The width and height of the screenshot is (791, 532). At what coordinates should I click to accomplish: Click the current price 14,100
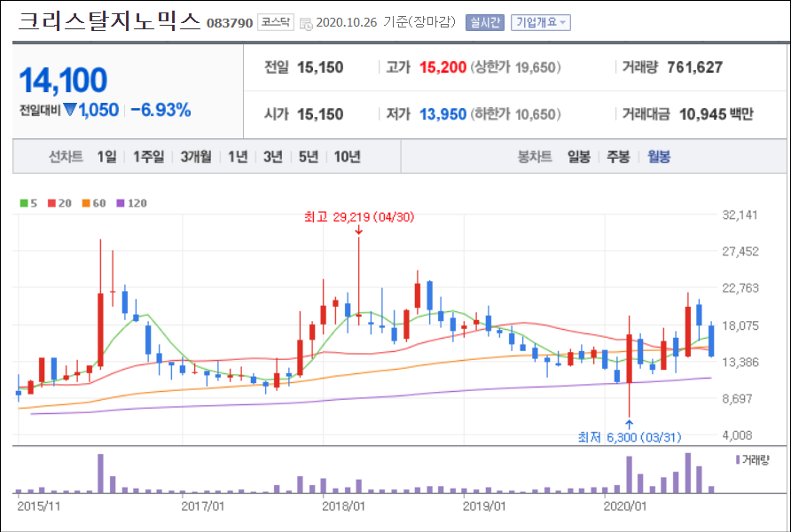(x=63, y=80)
